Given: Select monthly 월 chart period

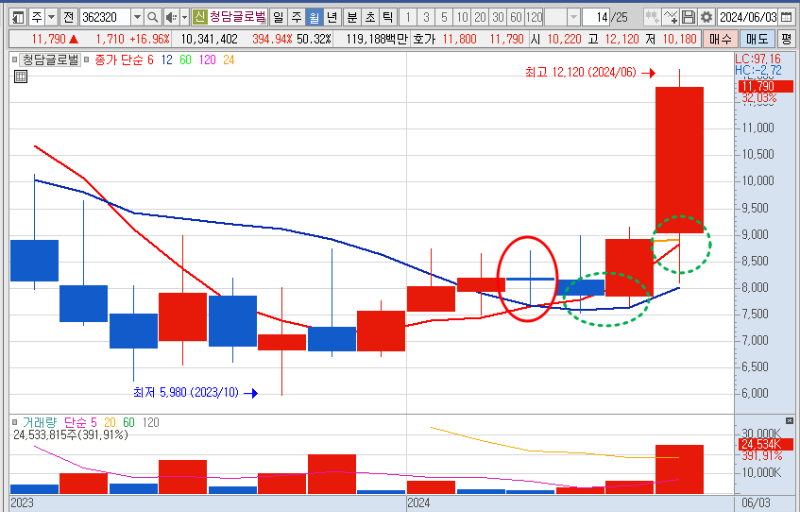Looking at the screenshot, I should (314, 17).
